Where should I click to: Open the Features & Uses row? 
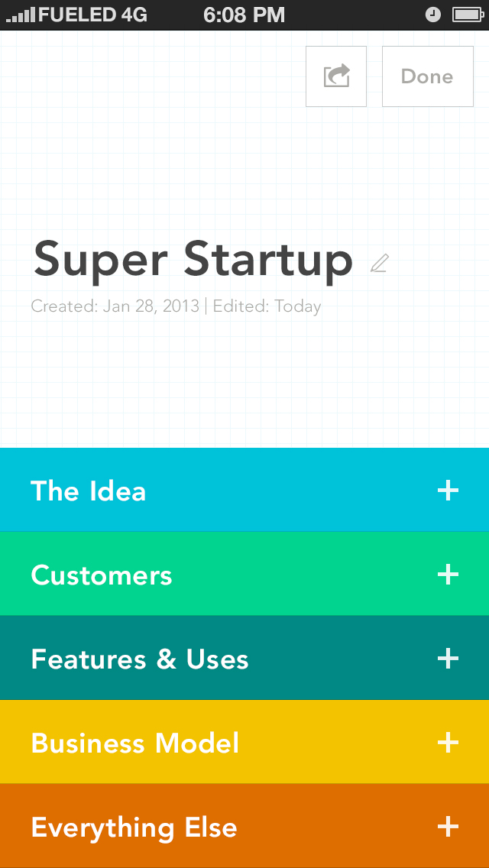[x=244, y=658]
